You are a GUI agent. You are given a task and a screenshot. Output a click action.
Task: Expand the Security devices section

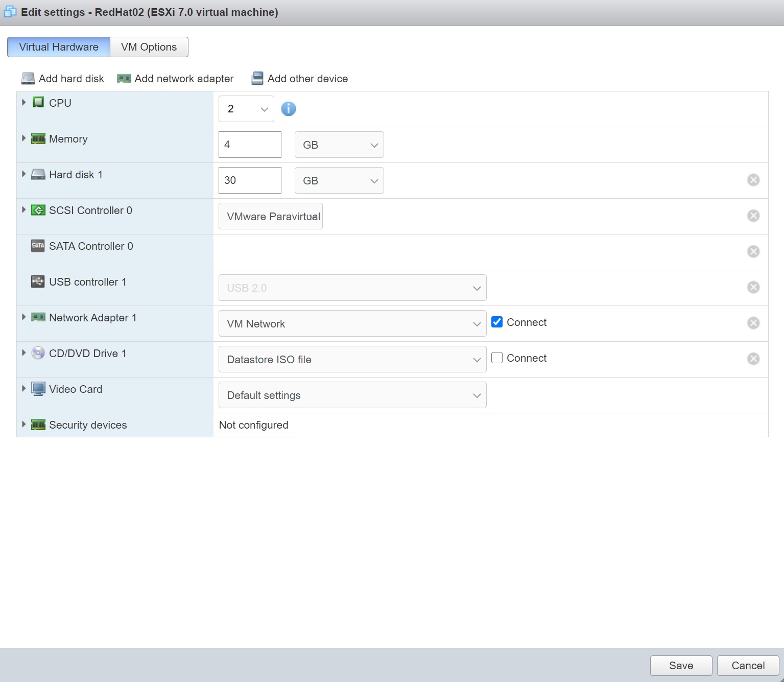[x=24, y=425]
